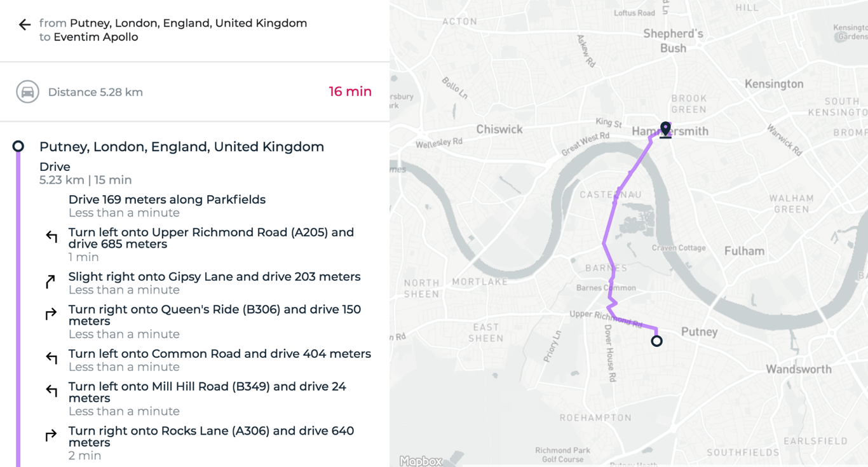Click the Eventim Apollo destination text
Screen dimensions: 868x467
(95, 37)
